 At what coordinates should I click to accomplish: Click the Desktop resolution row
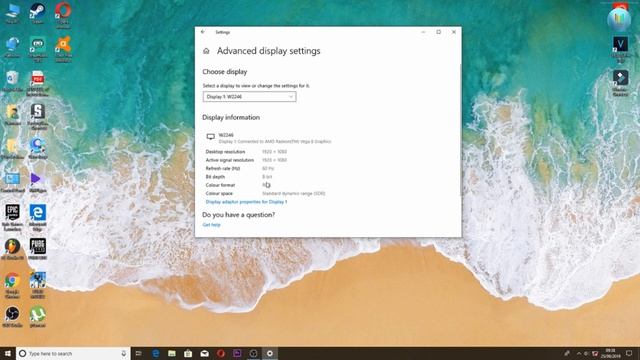pyautogui.click(x=247, y=152)
